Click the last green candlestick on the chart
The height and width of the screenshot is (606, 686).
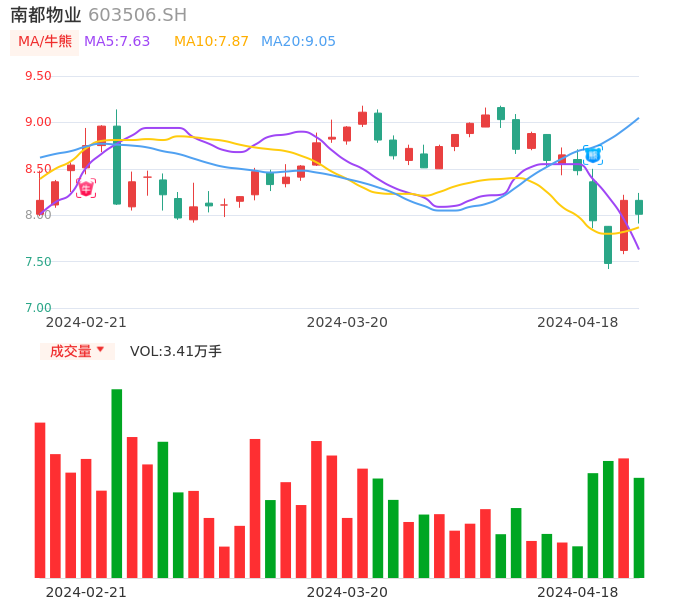(639, 207)
